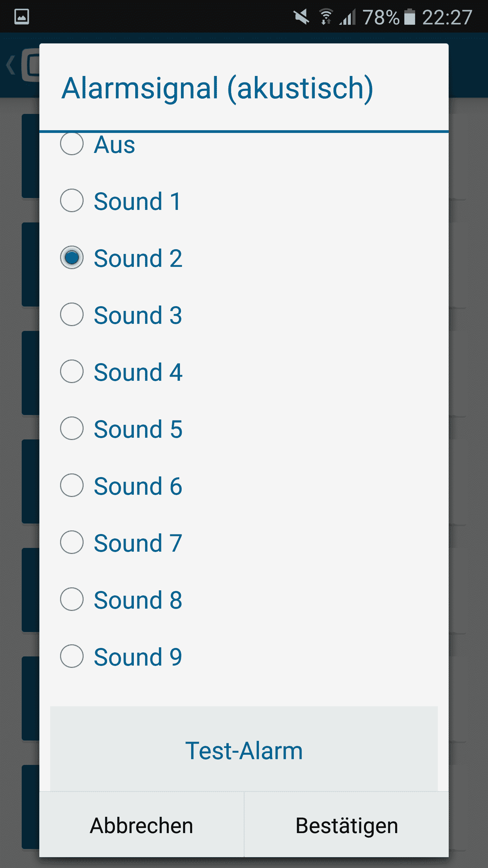Tap the Wi-Fi status icon
The image size is (488, 868).
[326, 17]
